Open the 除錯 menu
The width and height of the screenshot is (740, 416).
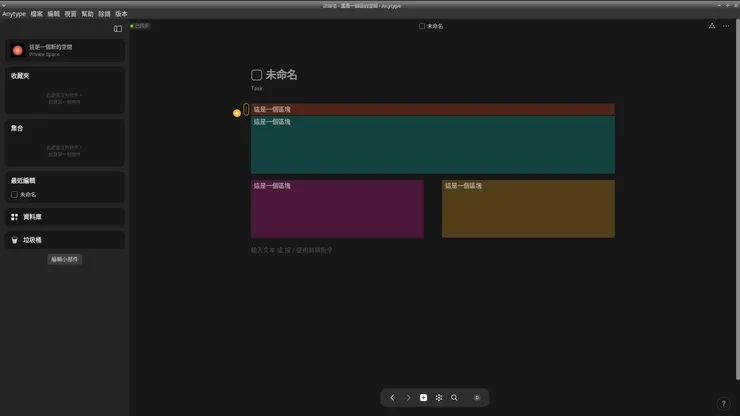[x=104, y=14]
